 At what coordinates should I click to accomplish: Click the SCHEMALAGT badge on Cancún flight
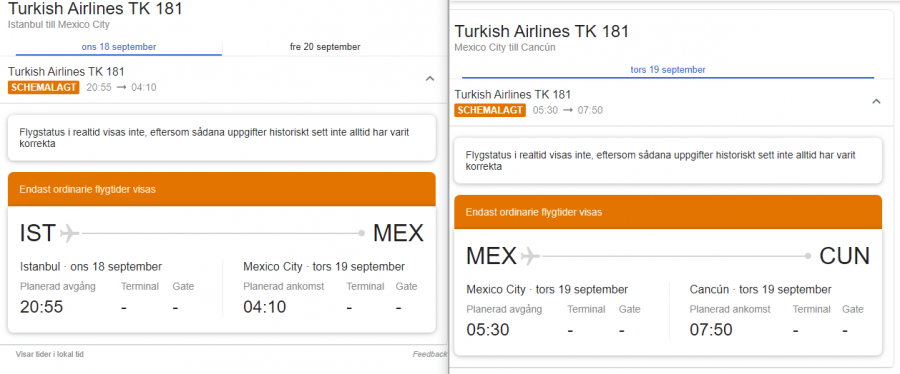[490, 110]
